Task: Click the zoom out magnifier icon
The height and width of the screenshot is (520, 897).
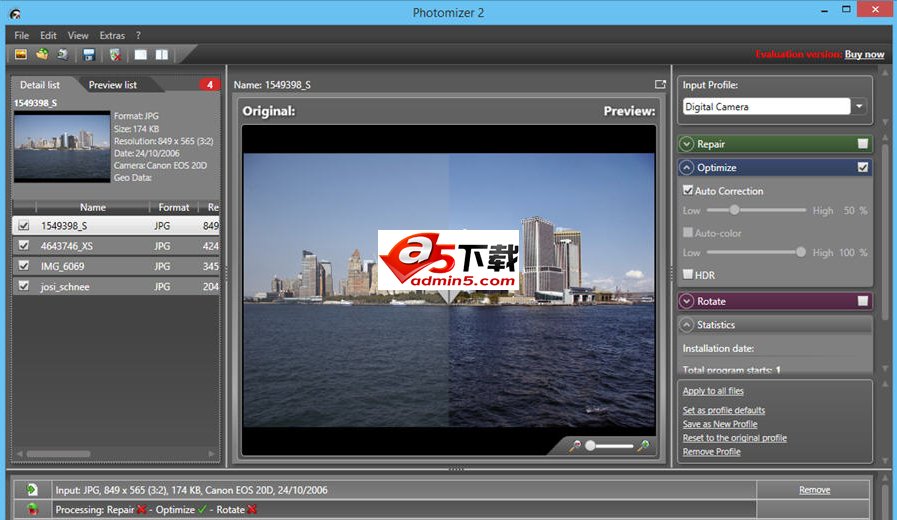Action: (x=575, y=446)
